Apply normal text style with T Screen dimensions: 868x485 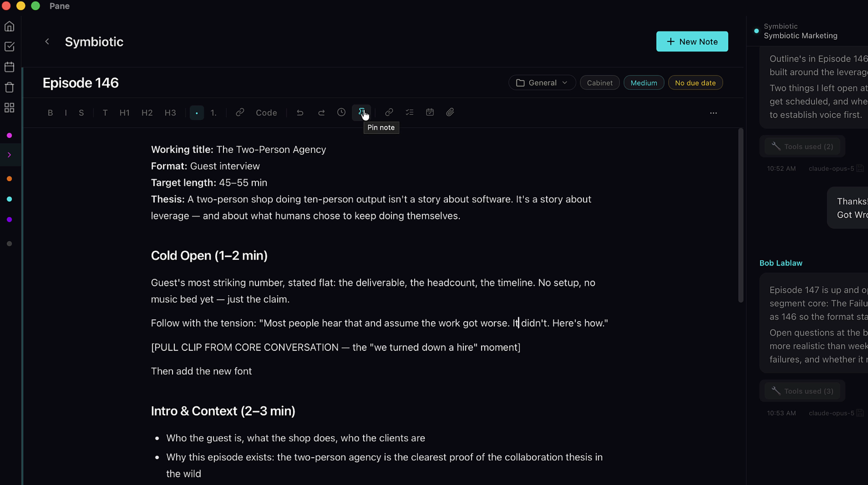tap(105, 113)
